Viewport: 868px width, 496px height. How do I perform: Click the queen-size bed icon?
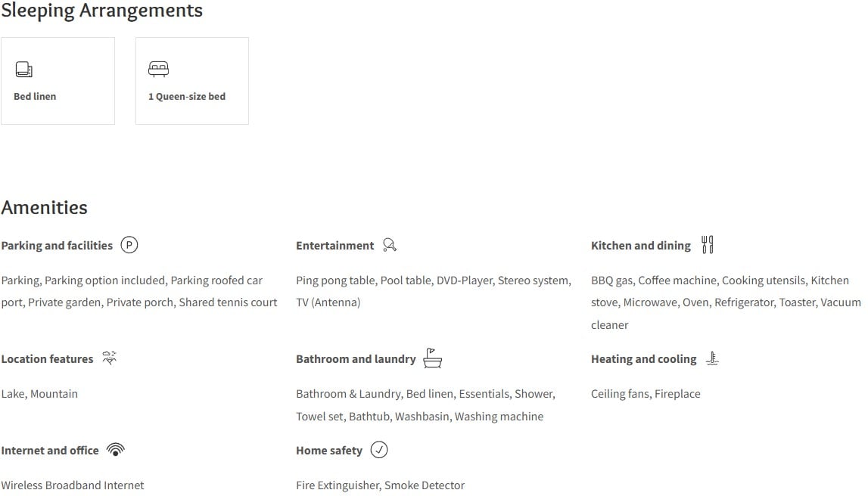click(158, 69)
